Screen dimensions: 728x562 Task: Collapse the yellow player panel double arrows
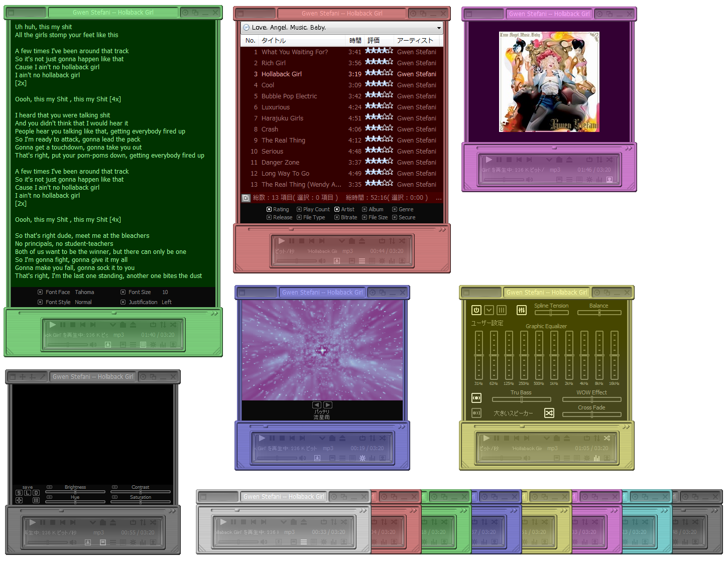[626, 427]
